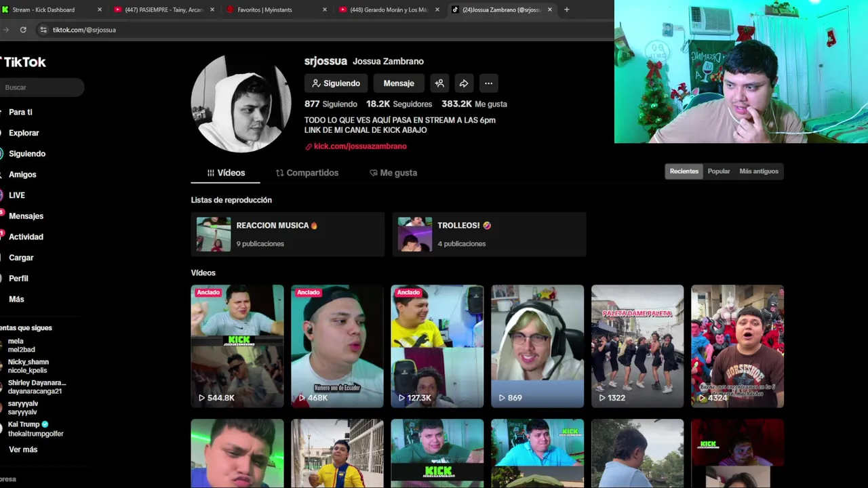Click the 383.2K Me gusta count

(x=474, y=104)
